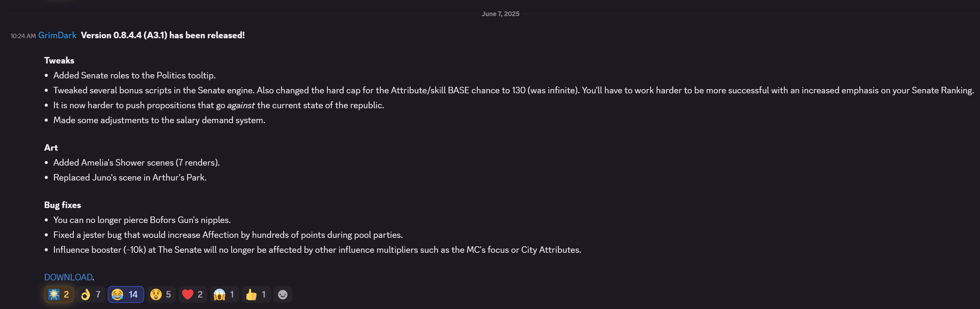
Task: Click the astonished face reaction
Action: pos(161,294)
